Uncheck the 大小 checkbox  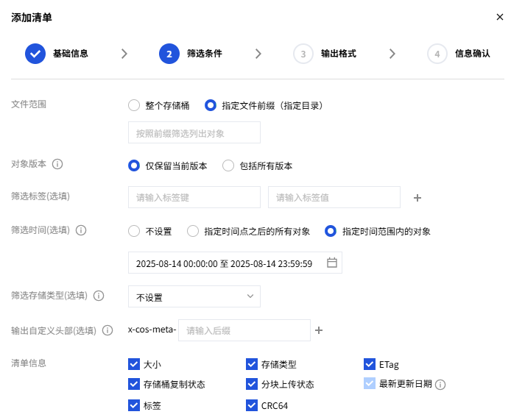[134, 363]
